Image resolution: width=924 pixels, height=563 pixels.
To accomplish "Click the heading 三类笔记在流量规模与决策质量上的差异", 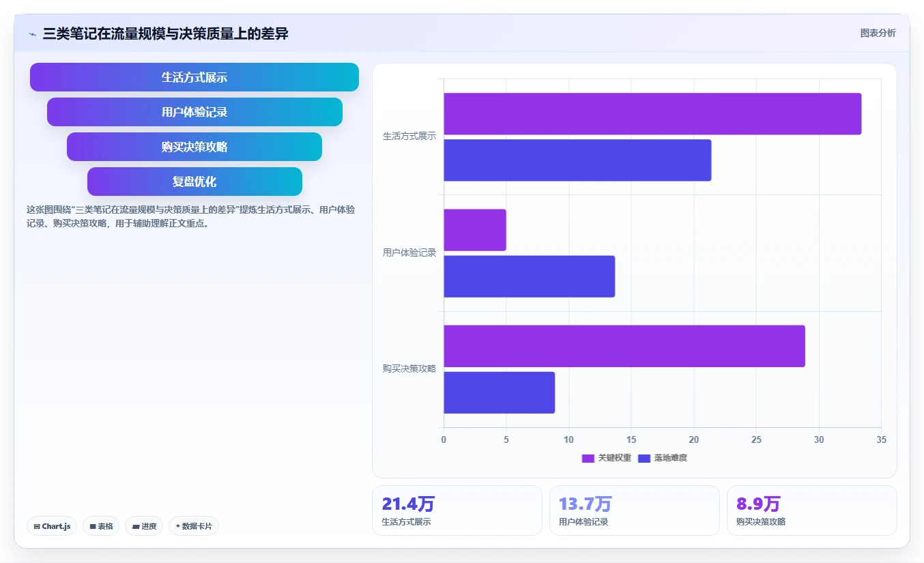I will [x=166, y=33].
